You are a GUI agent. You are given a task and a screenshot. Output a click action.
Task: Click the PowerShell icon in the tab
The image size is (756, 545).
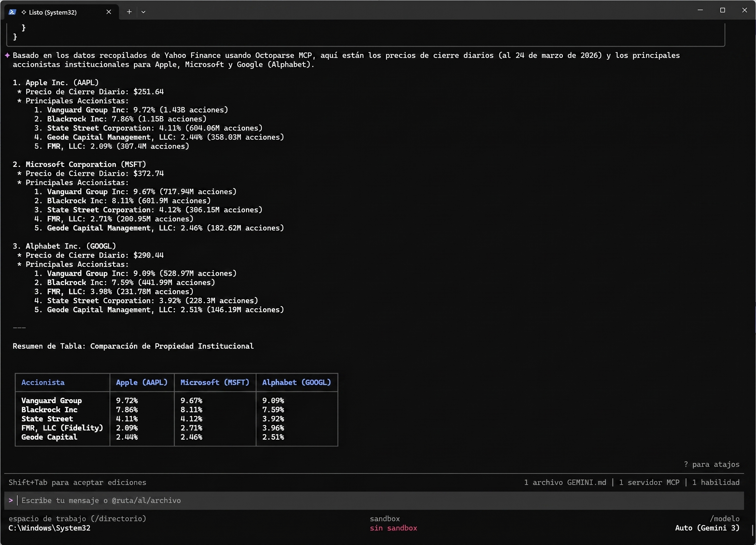(x=12, y=12)
